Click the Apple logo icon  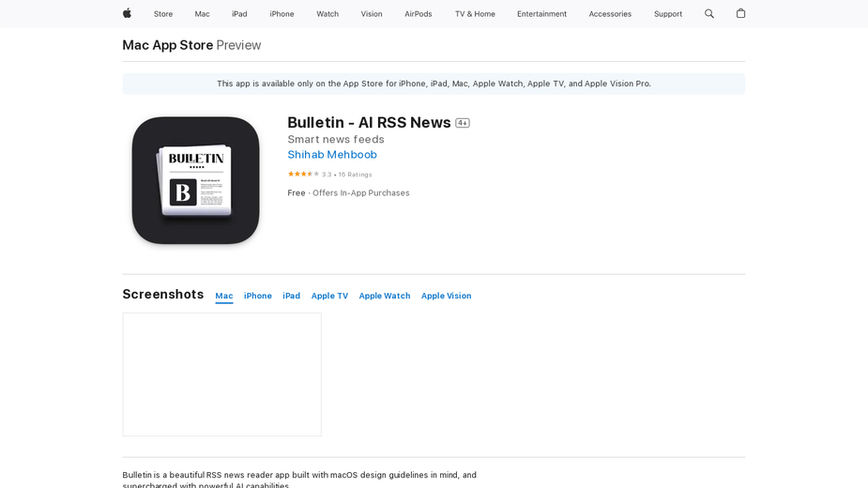(x=127, y=13)
